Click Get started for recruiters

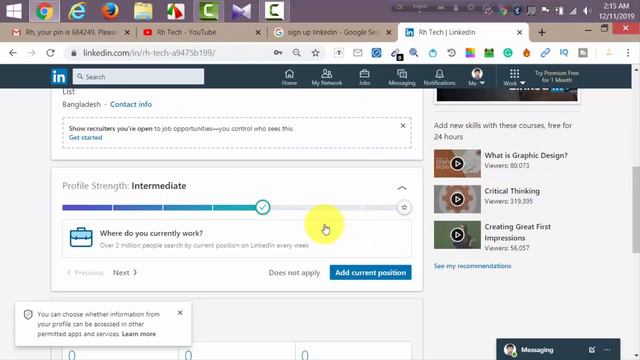tap(85, 138)
